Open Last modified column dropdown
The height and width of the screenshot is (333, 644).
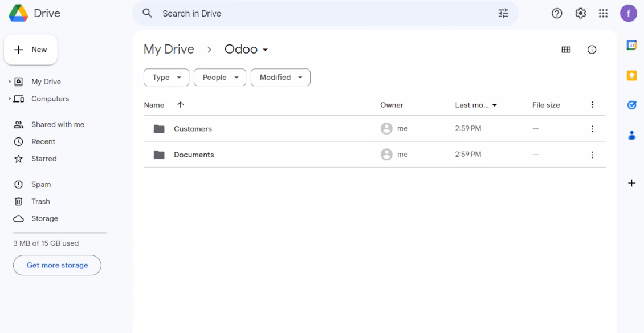[x=495, y=105]
